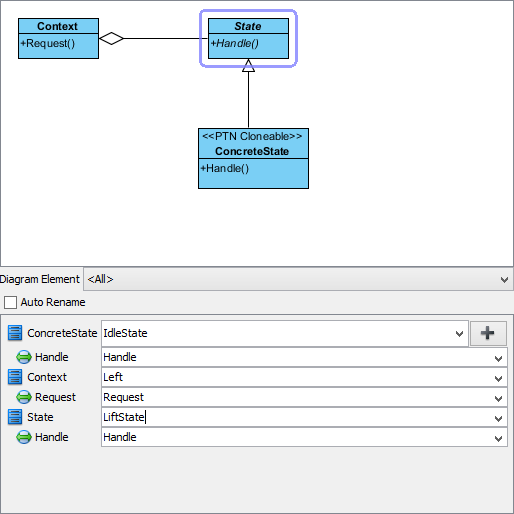The width and height of the screenshot is (514, 514).
Task: Click the Context class icon in the list
Action: [x=15, y=377]
